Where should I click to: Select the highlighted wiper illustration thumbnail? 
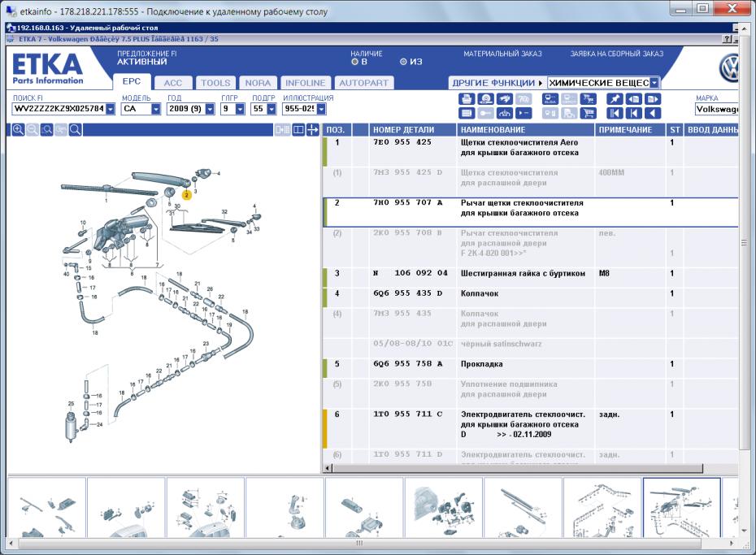(682, 507)
